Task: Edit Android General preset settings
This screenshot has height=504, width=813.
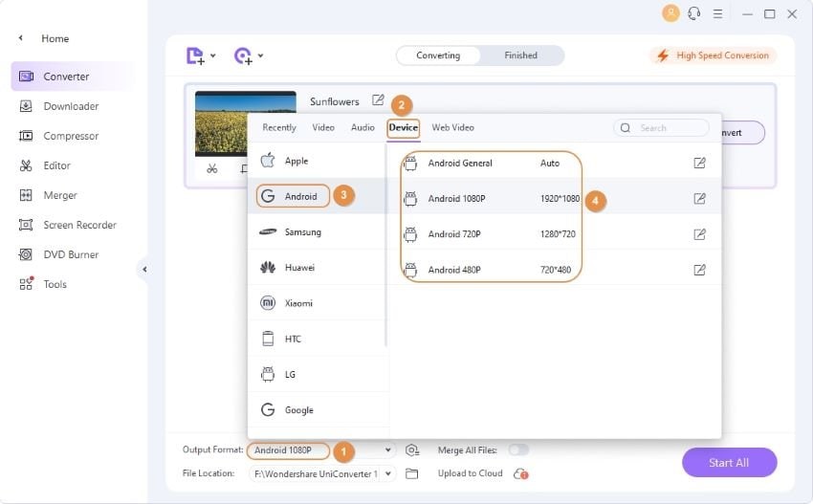Action: [x=699, y=163]
